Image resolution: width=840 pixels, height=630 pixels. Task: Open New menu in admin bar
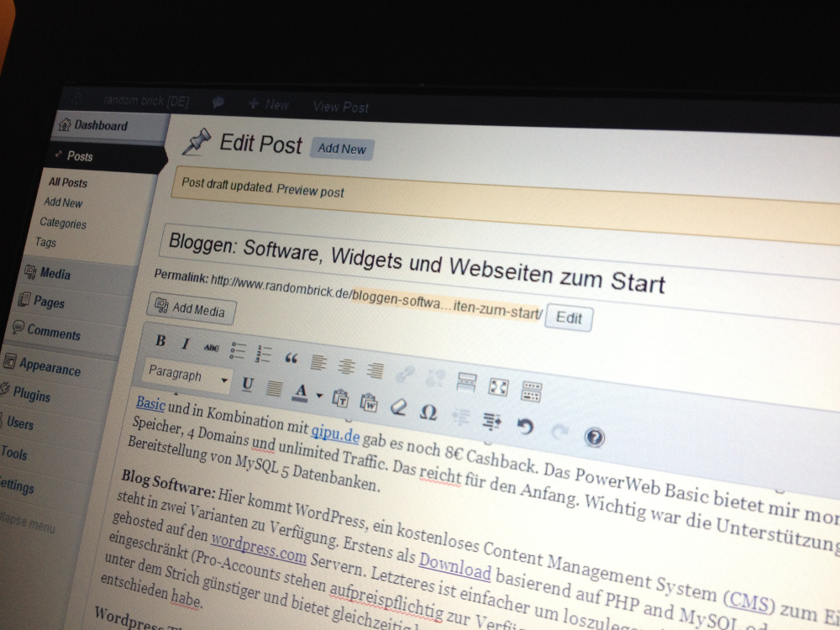tap(270, 104)
